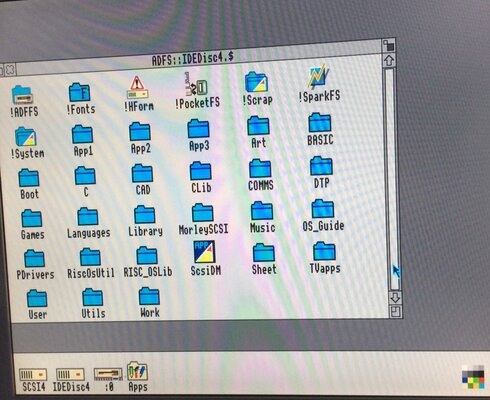Screen dimensions: 490x400
Task: Close the ADFS::IDEDisc4.$ filer window
Action: click(x=10, y=70)
